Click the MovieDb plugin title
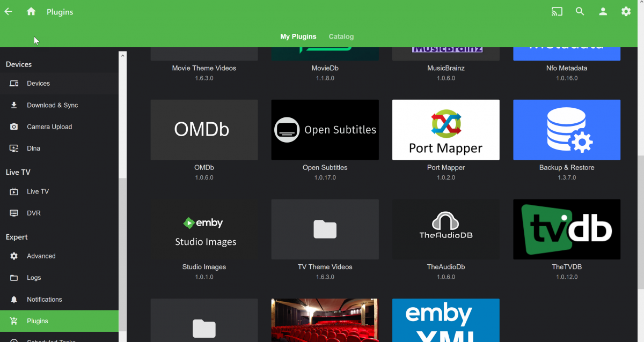Viewport: 644px width, 342px height. (x=325, y=68)
